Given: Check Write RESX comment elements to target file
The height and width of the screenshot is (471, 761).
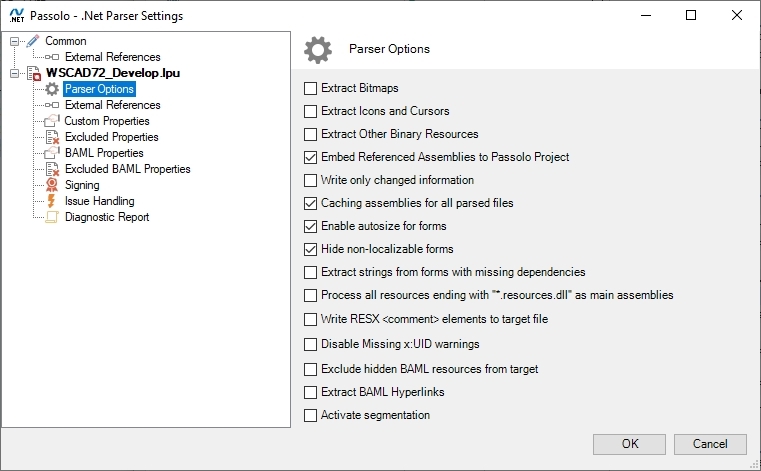Looking at the screenshot, I should pyautogui.click(x=310, y=319).
